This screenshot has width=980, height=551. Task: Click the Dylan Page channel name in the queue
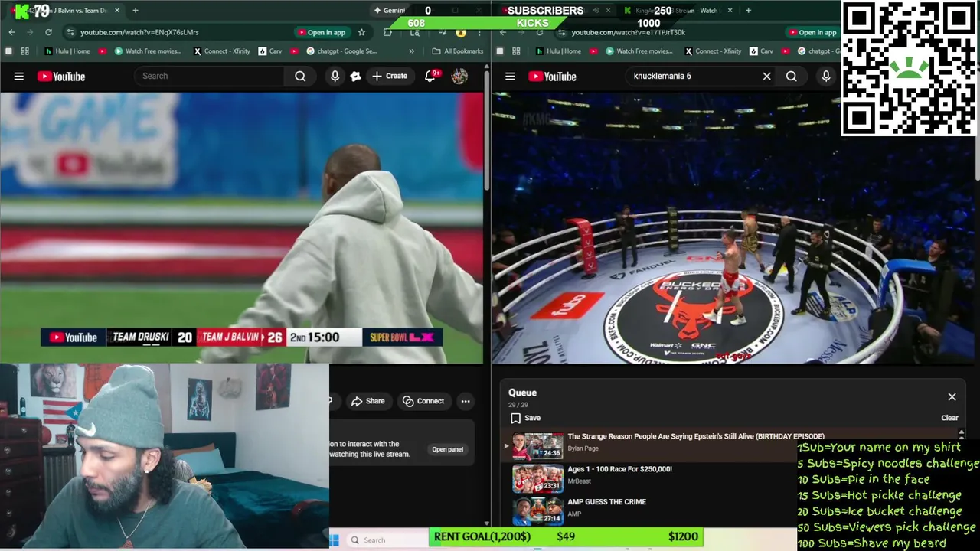pyautogui.click(x=583, y=448)
